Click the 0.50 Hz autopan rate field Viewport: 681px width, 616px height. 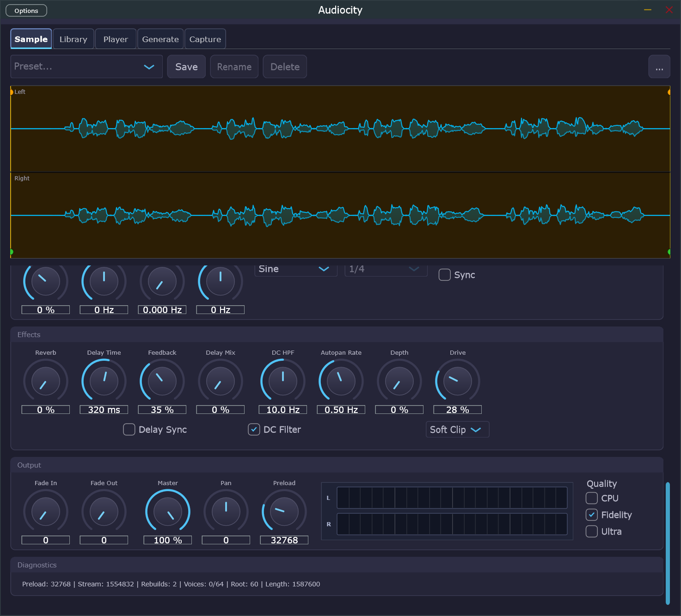(341, 410)
